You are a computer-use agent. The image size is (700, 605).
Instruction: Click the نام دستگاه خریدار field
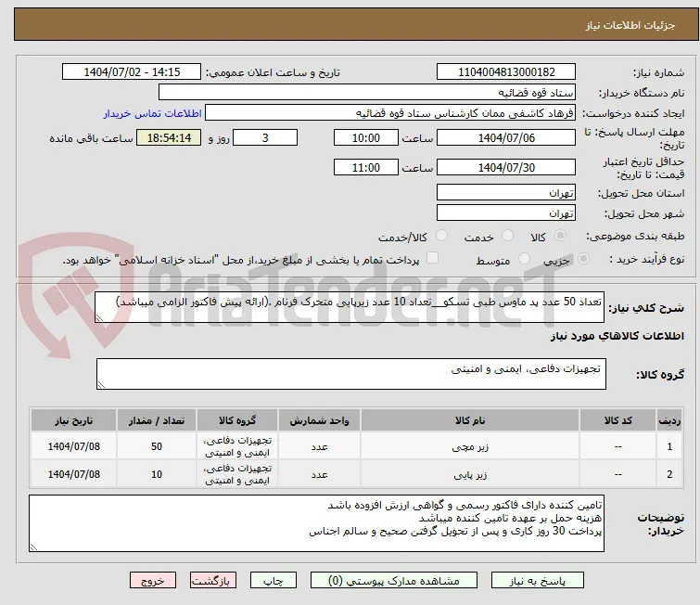click(367, 92)
